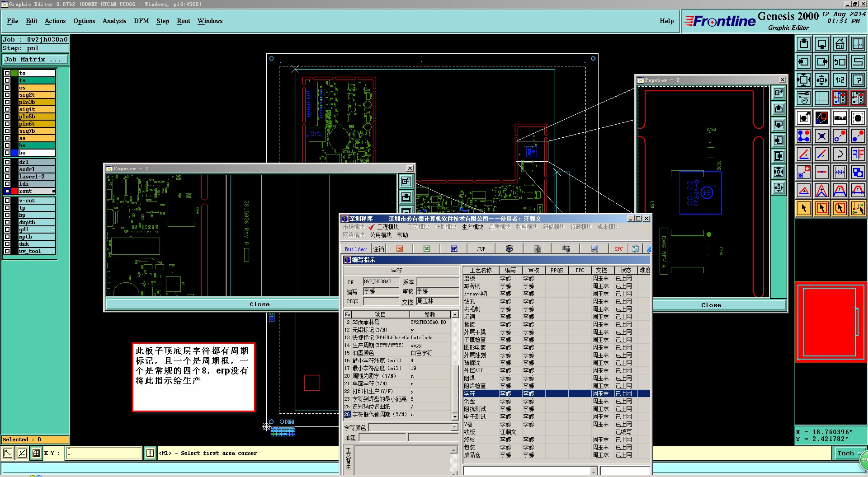Click the scroll down arrow of parameter list
The height and width of the screenshot is (477, 868).
455,416
